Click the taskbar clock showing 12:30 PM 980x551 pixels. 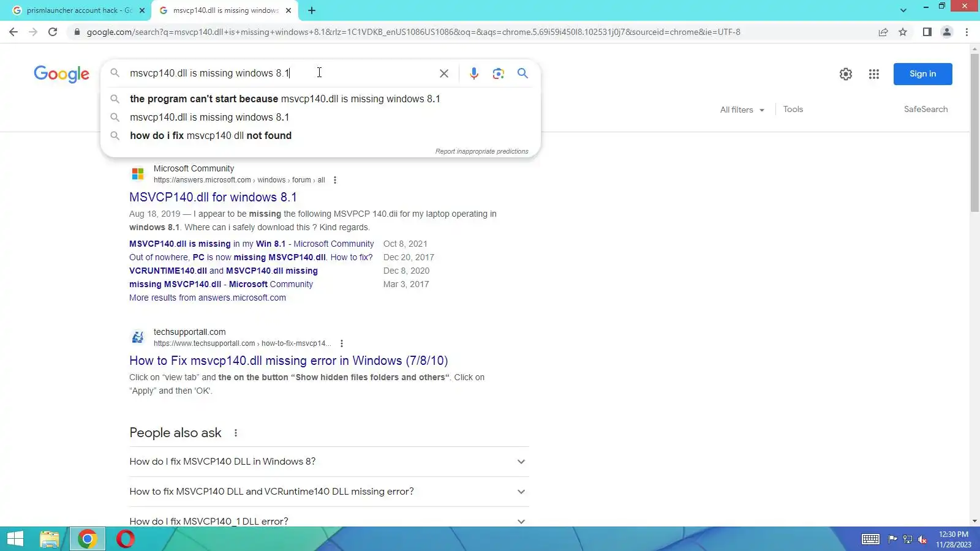[954, 539]
